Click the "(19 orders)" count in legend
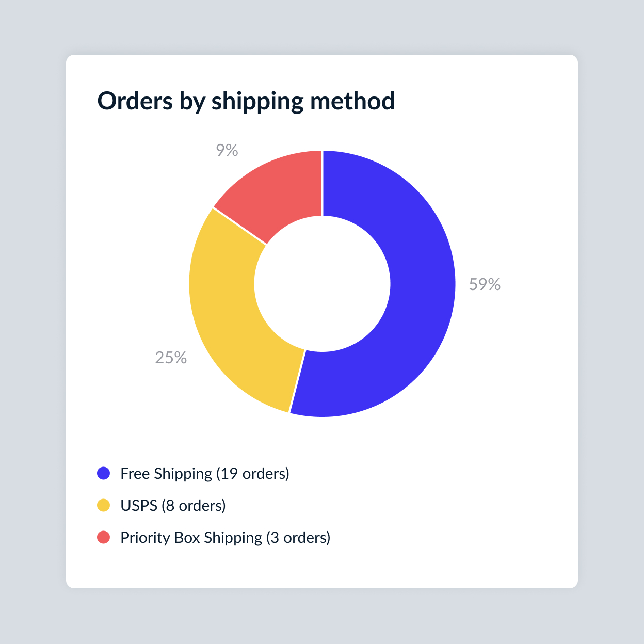The height and width of the screenshot is (644, 644). coord(253,473)
